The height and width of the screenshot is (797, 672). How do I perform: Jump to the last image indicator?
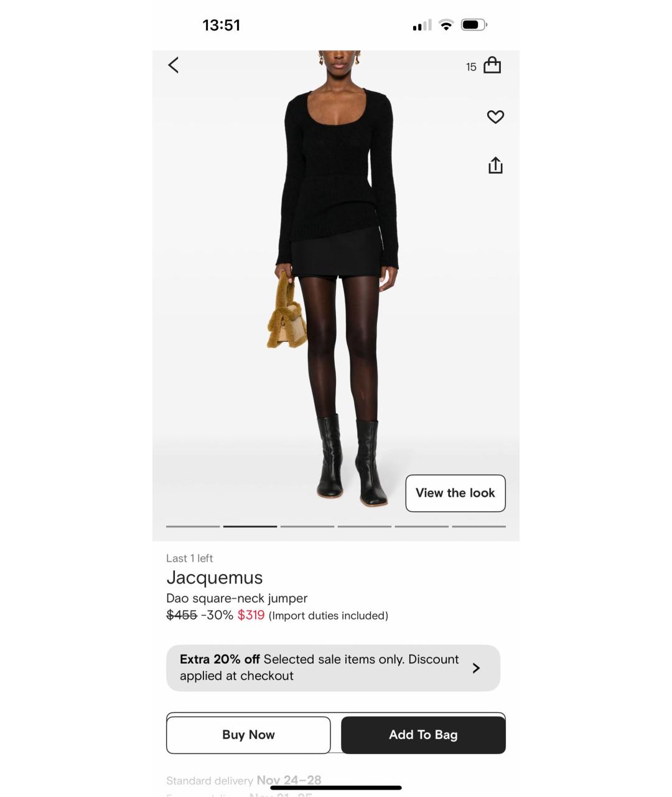point(479,526)
